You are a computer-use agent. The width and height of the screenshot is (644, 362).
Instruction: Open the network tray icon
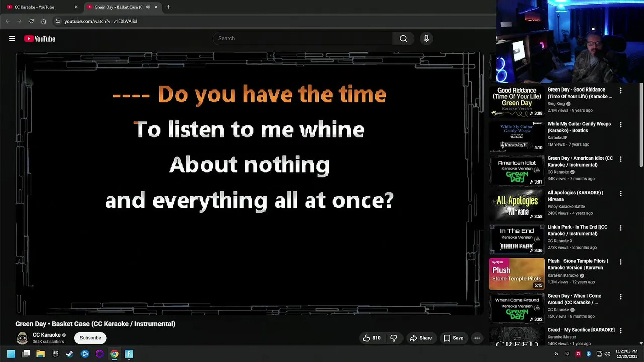(599, 354)
